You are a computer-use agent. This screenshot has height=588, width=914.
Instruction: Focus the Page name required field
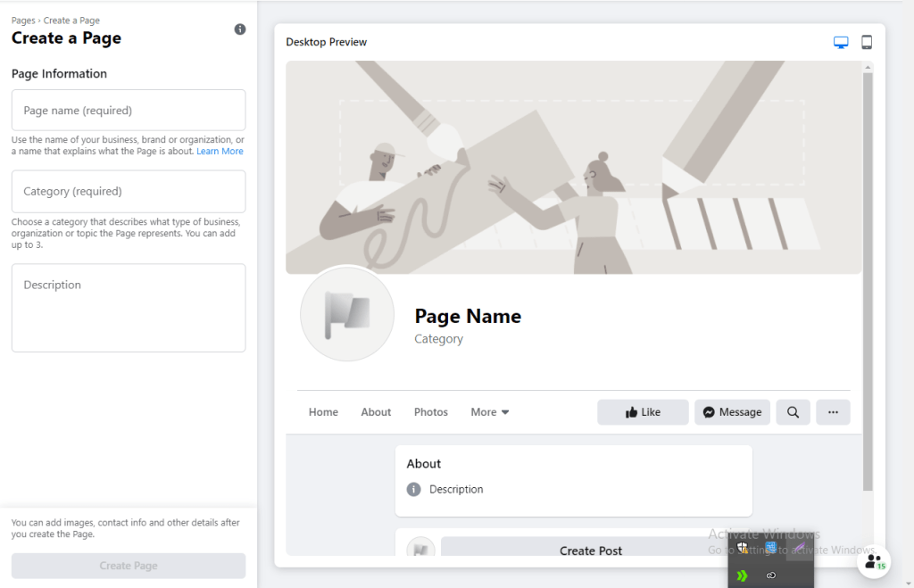coord(128,110)
